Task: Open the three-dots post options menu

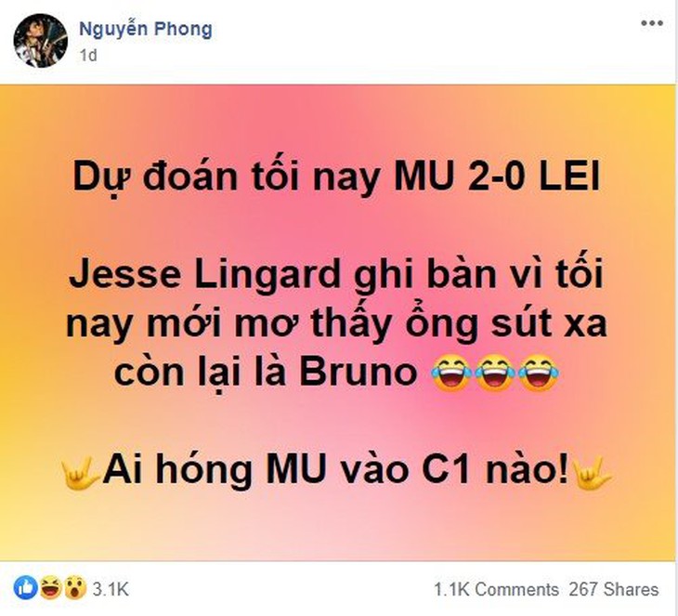Action: pyautogui.click(x=652, y=23)
